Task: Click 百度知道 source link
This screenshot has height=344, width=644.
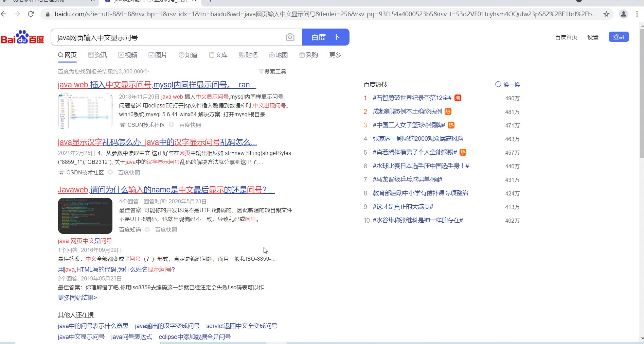Action: tap(130, 230)
